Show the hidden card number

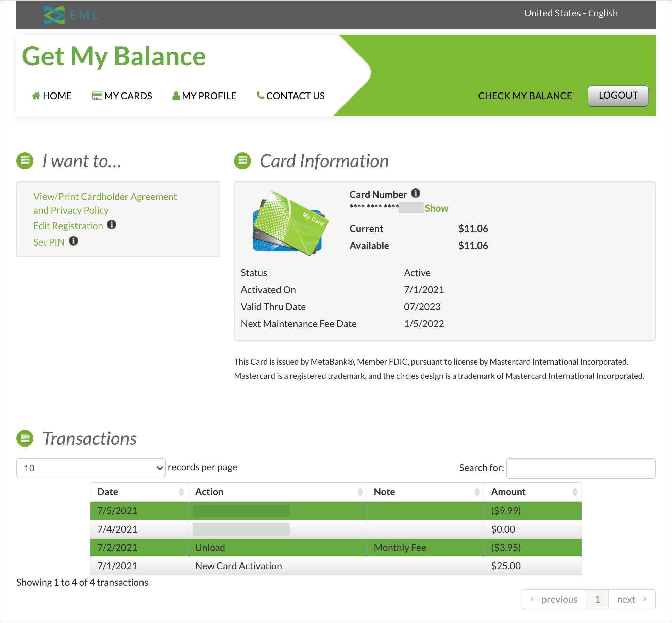click(436, 208)
